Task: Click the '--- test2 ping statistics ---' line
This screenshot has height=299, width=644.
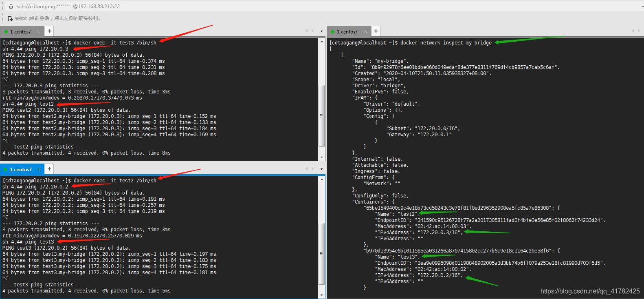Action: point(44,147)
